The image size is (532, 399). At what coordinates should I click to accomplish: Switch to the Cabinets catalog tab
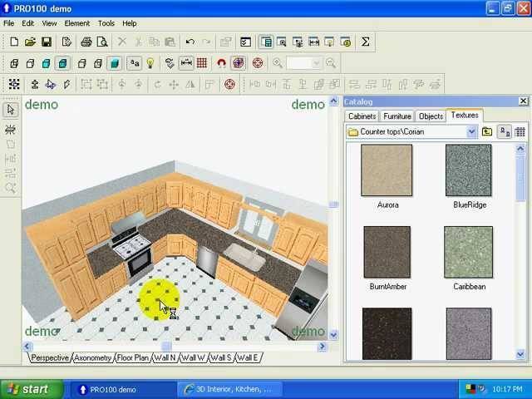[362, 116]
